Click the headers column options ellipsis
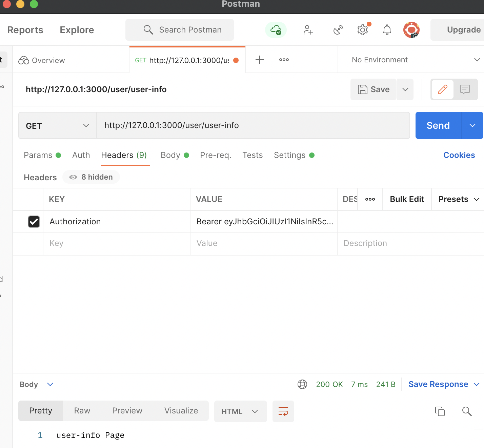Screen dimensions: 484x448 pos(370,199)
